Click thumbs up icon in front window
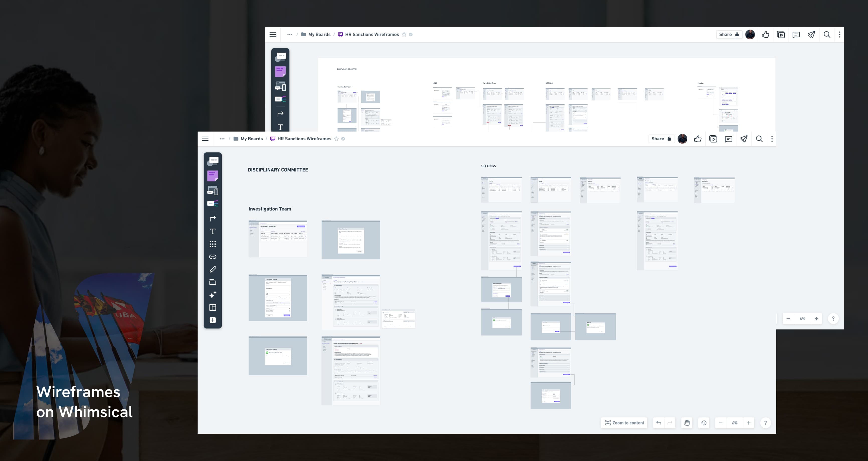 [x=698, y=139]
